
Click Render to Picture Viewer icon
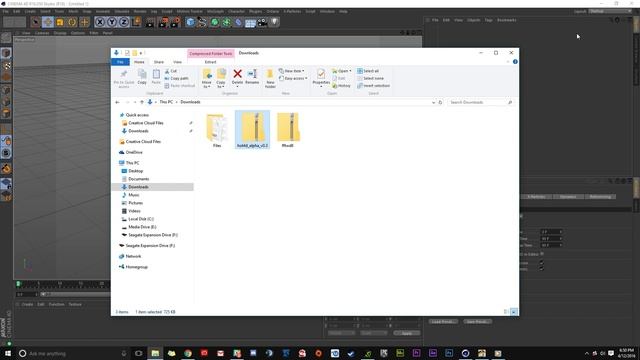(x=163, y=22)
